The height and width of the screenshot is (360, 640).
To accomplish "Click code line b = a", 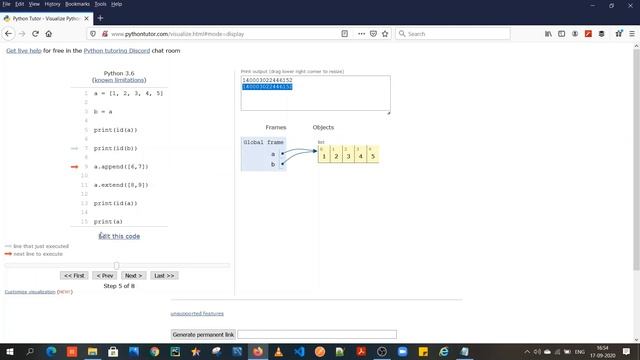I will point(103,111).
